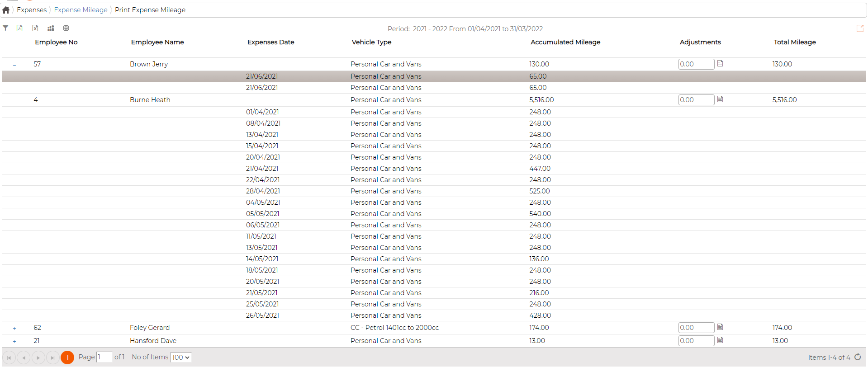Sort by Employee Name column
The height and width of the screenshot is (367, 868).
click(157, 42)
